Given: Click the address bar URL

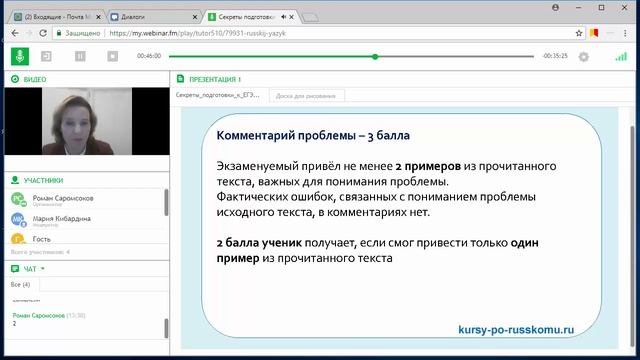Looking at the screenshot, I should click(x=198, y=33).
